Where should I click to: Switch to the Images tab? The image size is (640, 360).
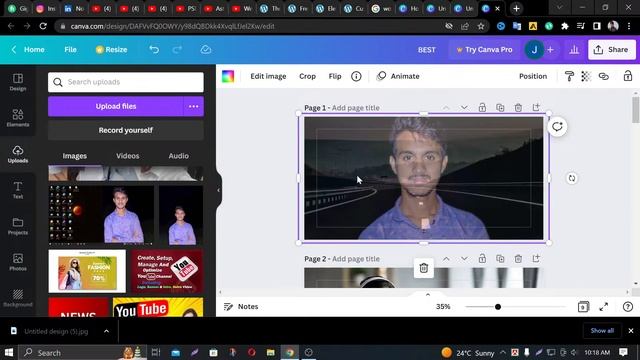point(75,156)
